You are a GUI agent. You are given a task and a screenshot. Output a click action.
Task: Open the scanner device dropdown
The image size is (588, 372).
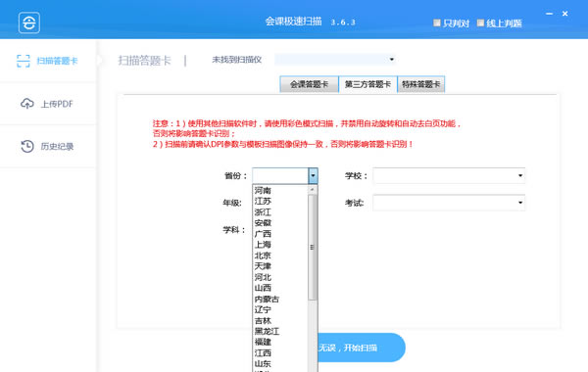pyautogui.click(x=335, y=59)
